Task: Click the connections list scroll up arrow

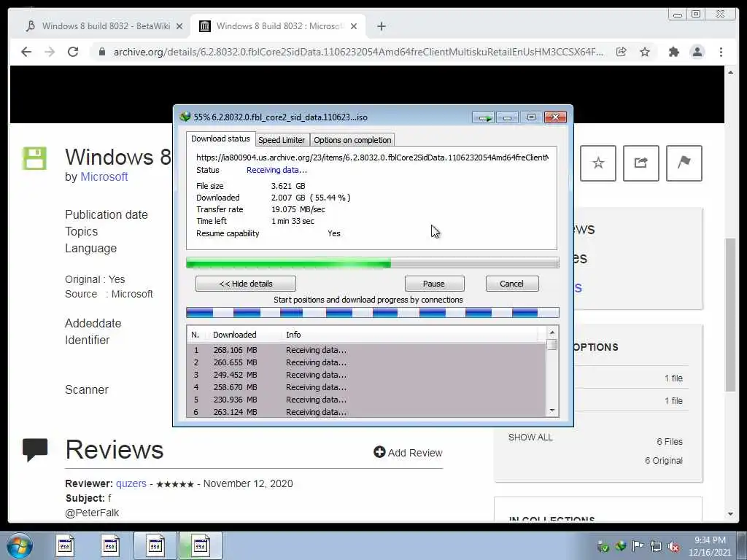Action: point(552,332)
